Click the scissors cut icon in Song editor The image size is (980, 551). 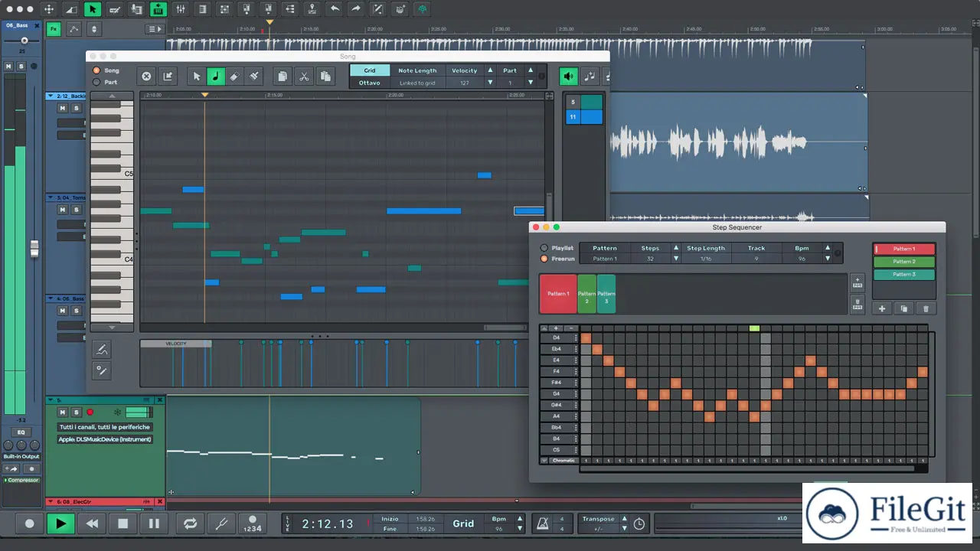pyautogui.click(x=304, y=77)
